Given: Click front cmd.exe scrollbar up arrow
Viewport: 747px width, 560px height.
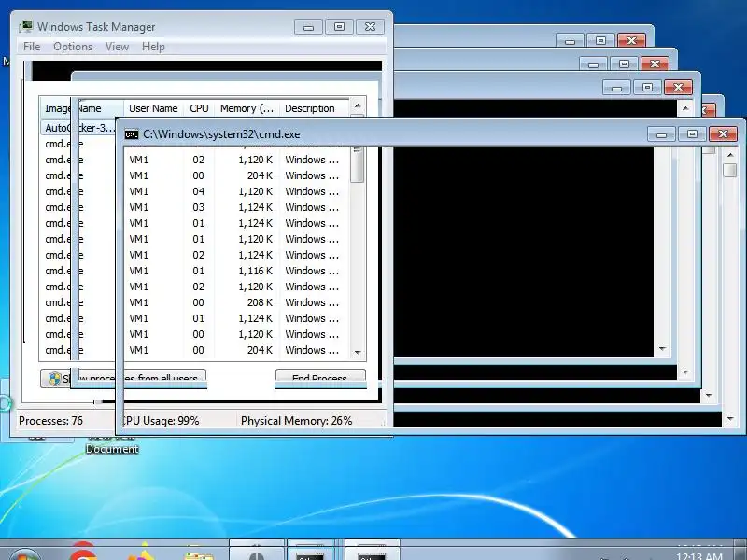Looking at the screenshot, I should click(730, 155).
